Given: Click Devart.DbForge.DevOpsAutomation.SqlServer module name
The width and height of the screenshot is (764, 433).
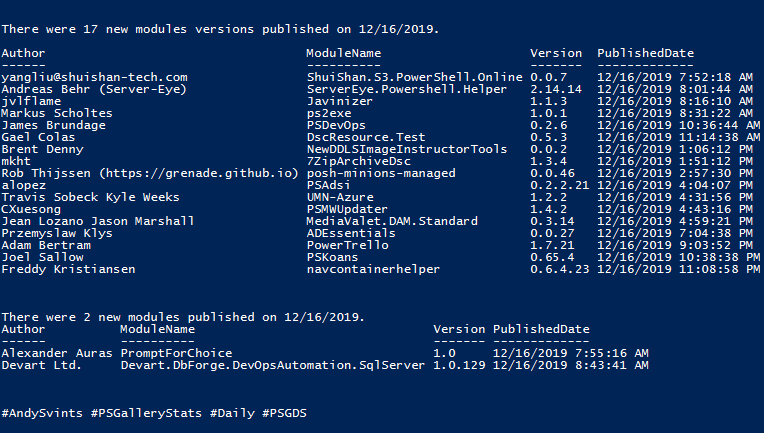Looking at the screenshot, I should (x=273, y=365).
